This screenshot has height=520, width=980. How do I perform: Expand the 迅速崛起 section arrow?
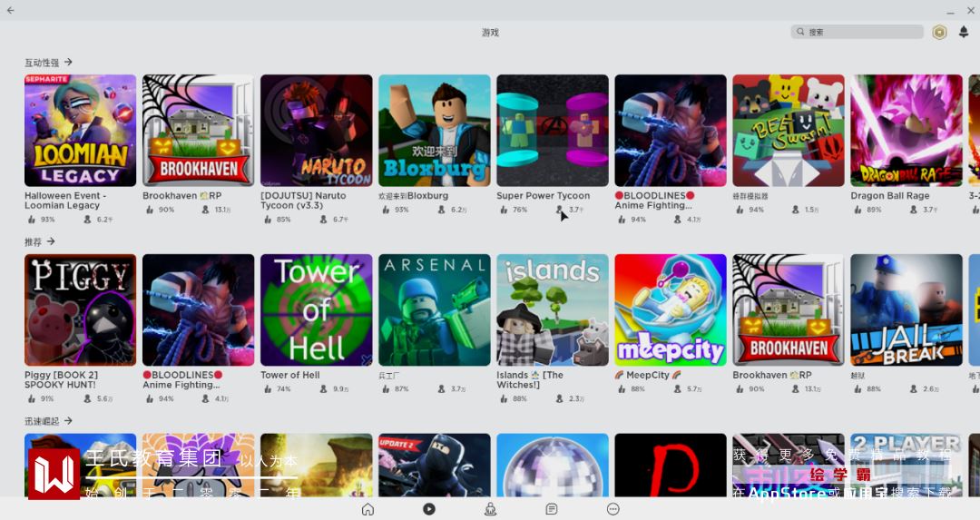coord(68,420)
